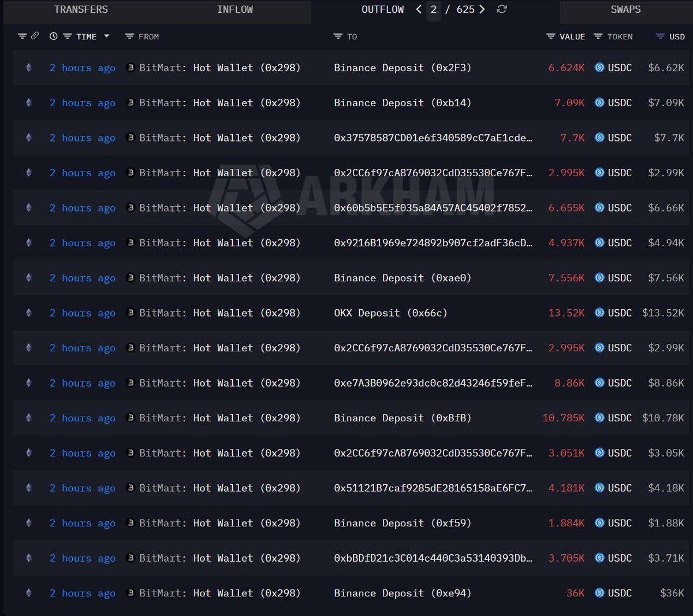Click BitMart logo in the 1.884K row

coord(131,523)
